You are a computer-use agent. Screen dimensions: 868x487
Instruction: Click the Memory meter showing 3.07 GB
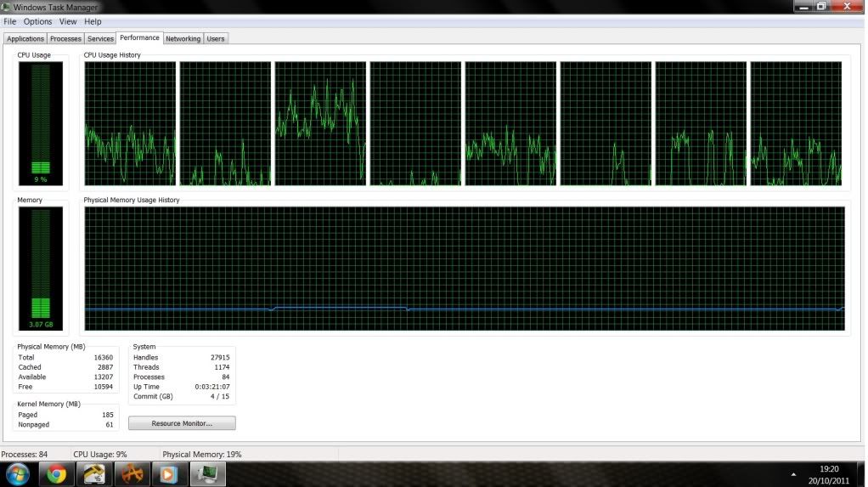41,269
